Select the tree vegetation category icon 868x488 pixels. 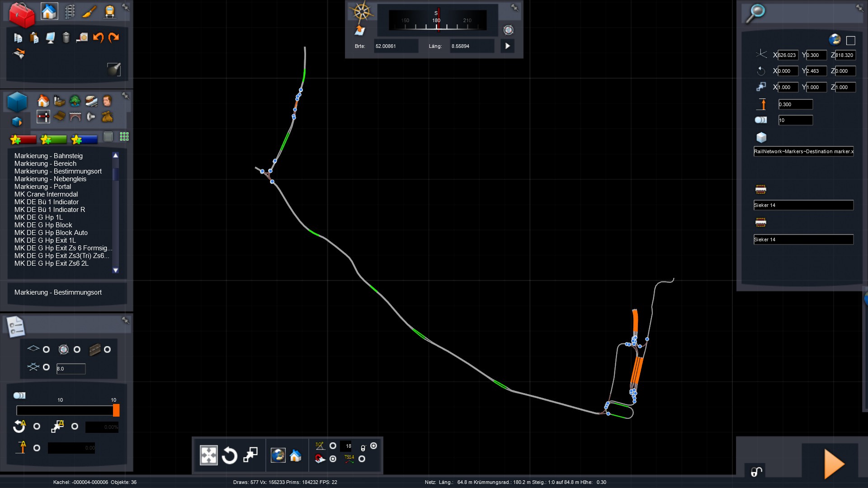(75, 101)
